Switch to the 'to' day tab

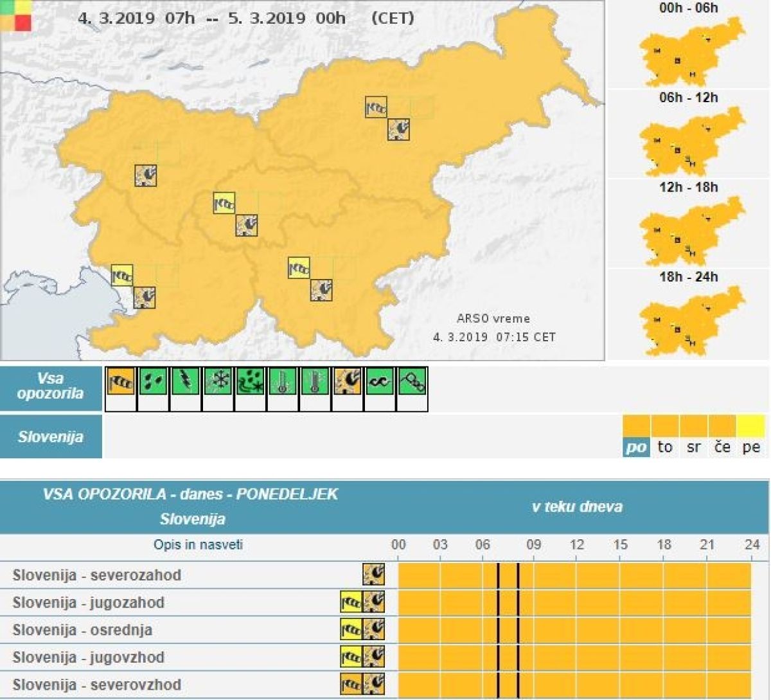coord(665,447)
